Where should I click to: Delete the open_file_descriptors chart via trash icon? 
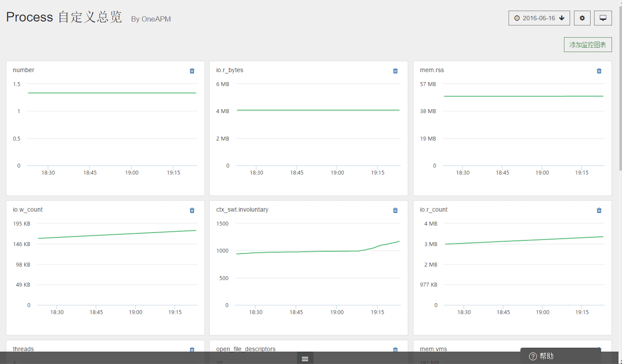[395, 349]
